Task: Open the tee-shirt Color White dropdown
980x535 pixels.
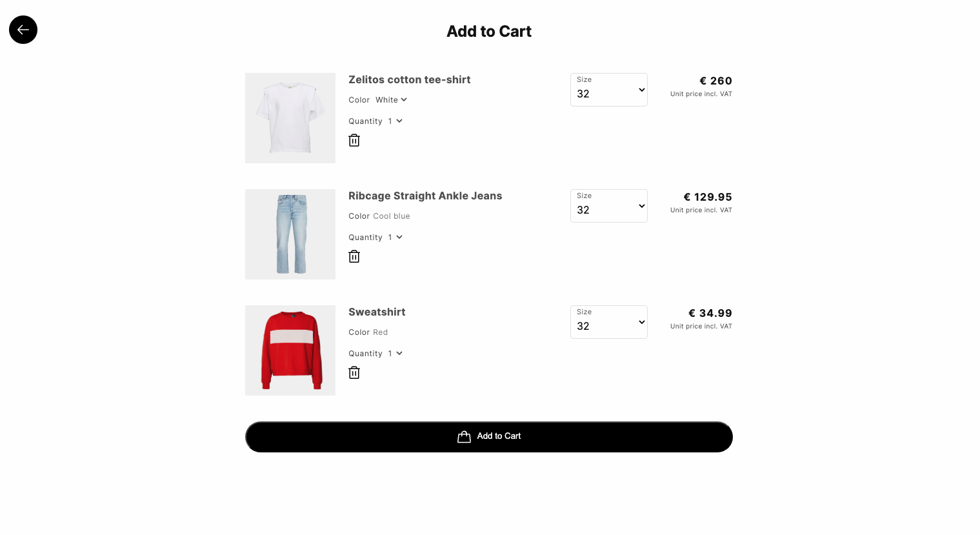Action: [x=392, y=100]
